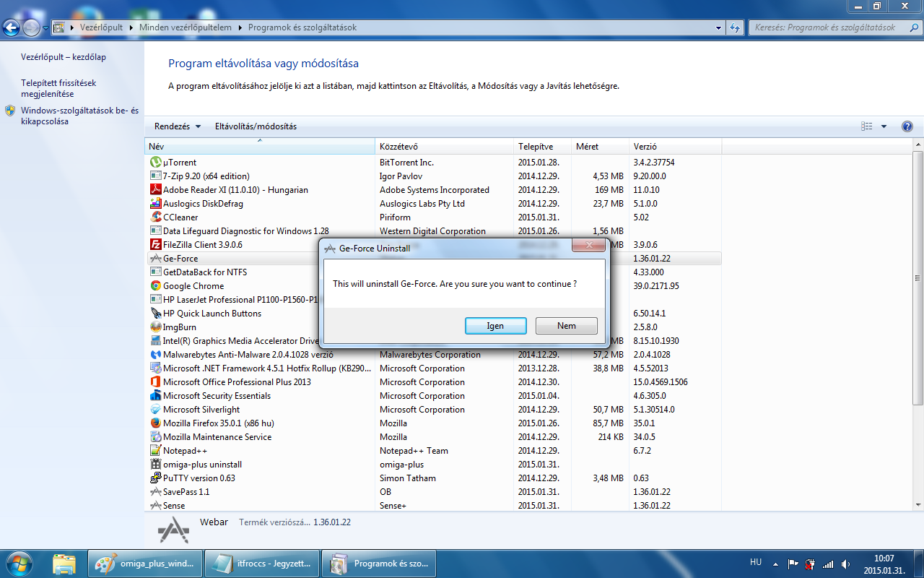Open Windows-szolgáltatások be- és kikapcsolása link
924x578 pixels.
coord(79,116)
